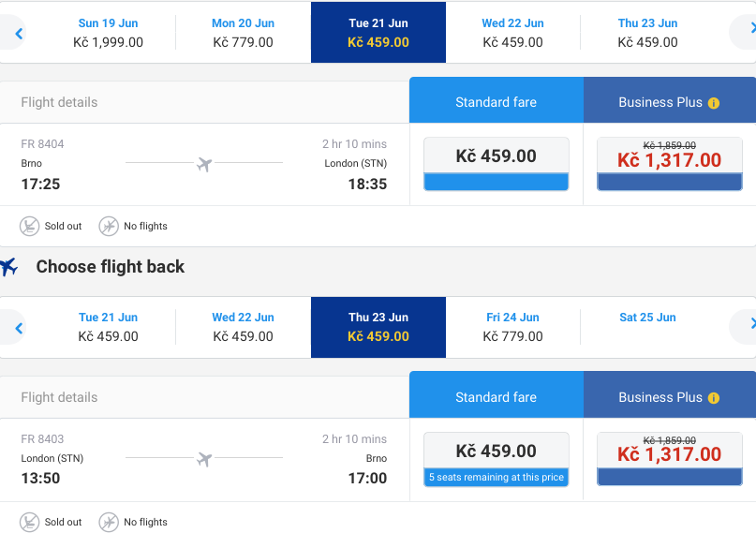Select Mon 20 Jun outbound date
Image resolution: width=756 pixels, height=533 pixels.
point(243,32)
